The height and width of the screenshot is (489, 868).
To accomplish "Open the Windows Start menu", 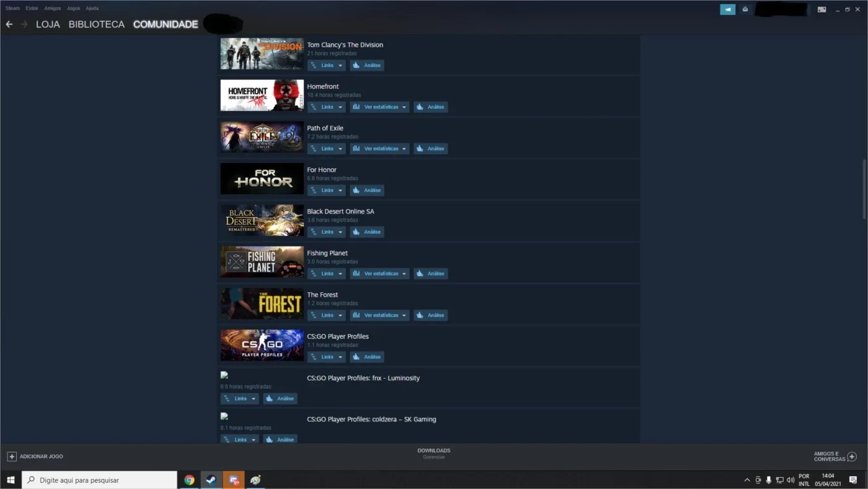I will 11,480.
